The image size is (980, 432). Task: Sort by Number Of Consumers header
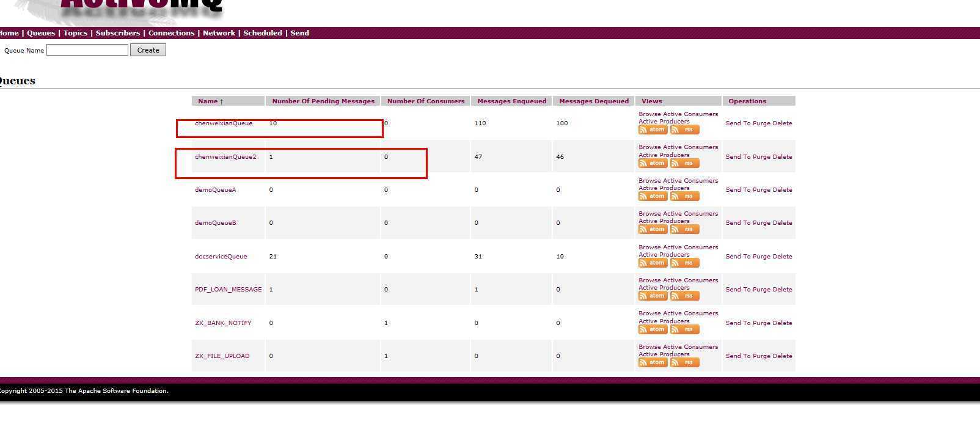click(426, 101)
